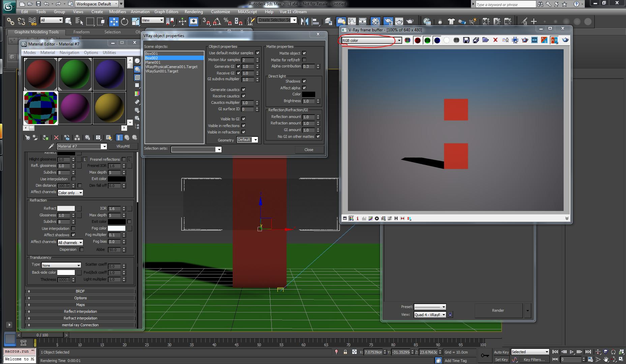The height and width of the screenshot is (364, 626).
Task: Toggle the Matte object checkbox
Action: tap(304, 53)
